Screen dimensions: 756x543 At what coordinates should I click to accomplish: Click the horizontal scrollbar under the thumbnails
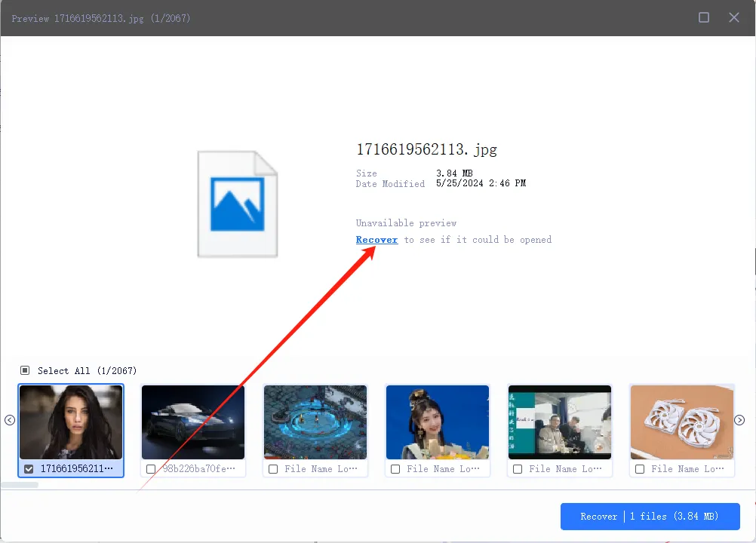click(x=20, y=485)
